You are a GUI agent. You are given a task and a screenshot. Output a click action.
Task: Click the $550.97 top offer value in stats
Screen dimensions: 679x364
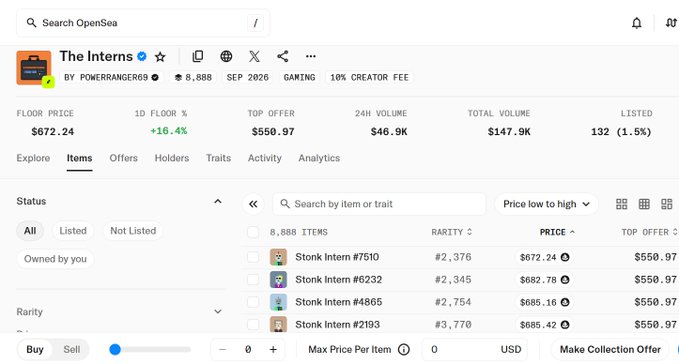[x=273, y=132]
